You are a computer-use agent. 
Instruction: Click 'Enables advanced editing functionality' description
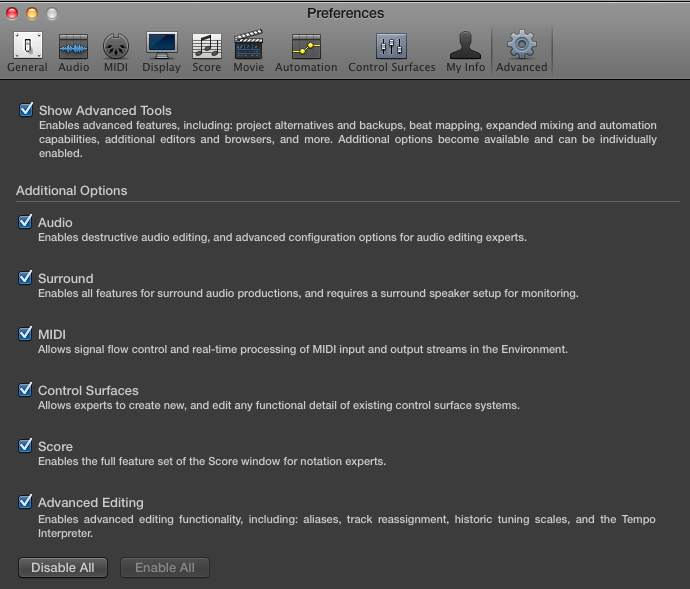347,526
